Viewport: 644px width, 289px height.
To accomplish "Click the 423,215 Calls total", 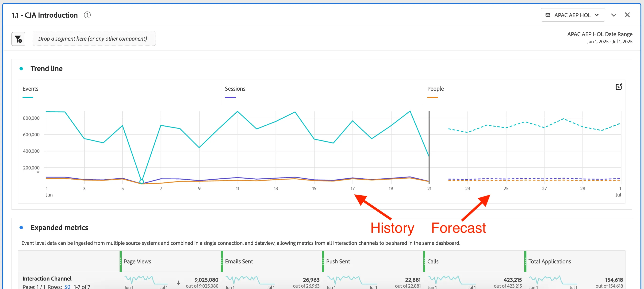I will tap(513, 280).
